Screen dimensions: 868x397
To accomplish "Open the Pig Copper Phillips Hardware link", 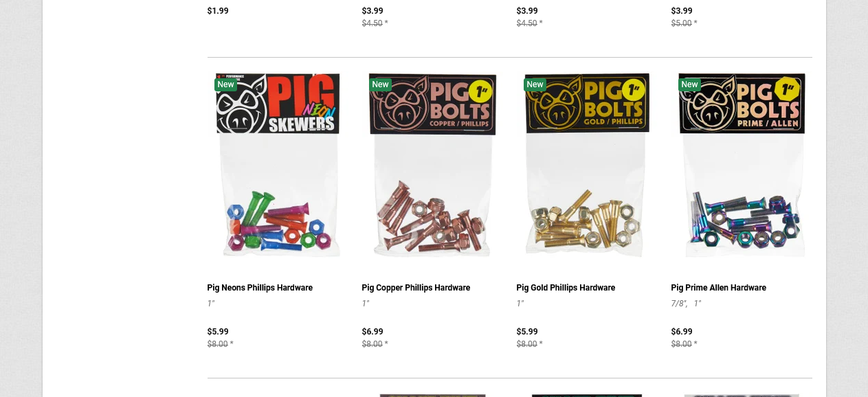I will click(416, 288).
